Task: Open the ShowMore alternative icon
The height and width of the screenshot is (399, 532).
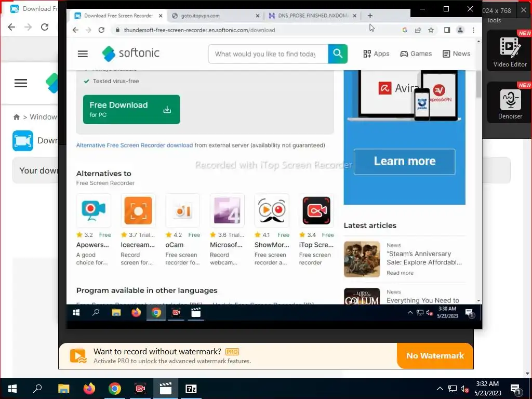Action: [272, 210]
